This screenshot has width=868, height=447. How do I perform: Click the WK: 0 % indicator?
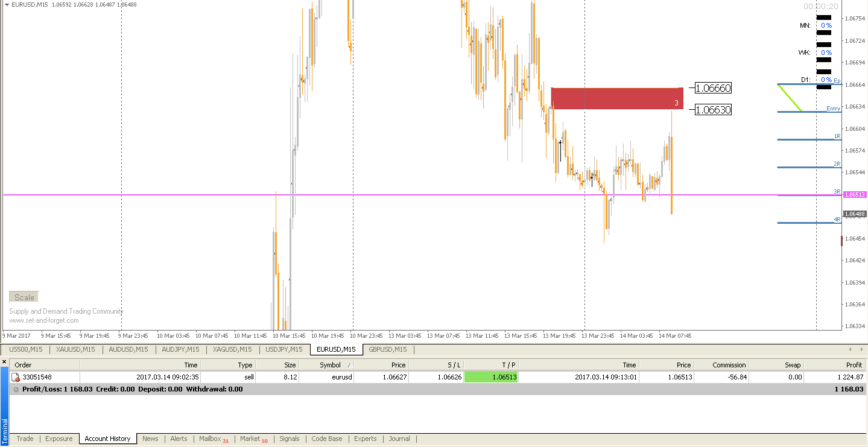[x=816, y=52]
